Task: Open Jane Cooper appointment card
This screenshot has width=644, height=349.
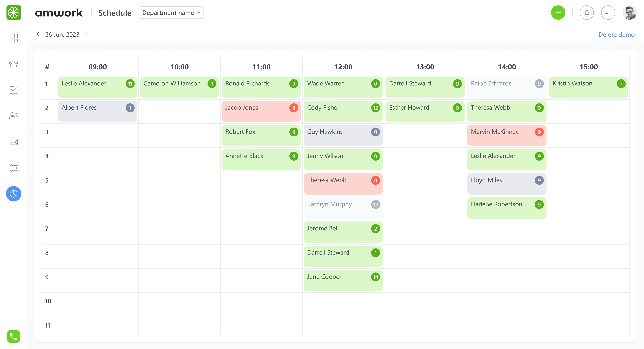Action: point(343,280)
